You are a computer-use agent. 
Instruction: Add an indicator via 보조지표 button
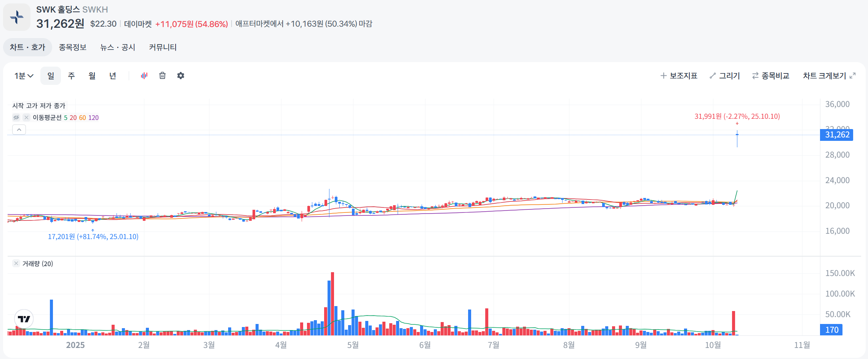679,76
